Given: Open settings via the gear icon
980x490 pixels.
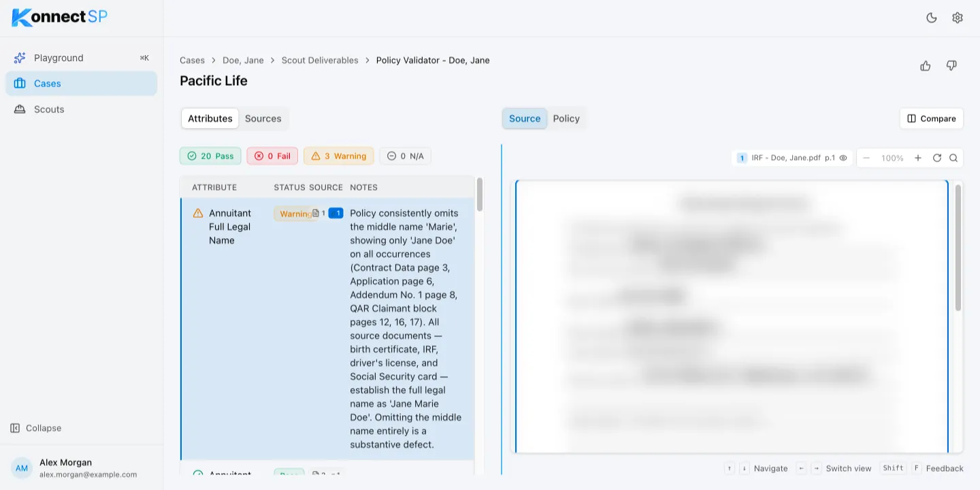Looking at the screenshot, I should 958,18.
